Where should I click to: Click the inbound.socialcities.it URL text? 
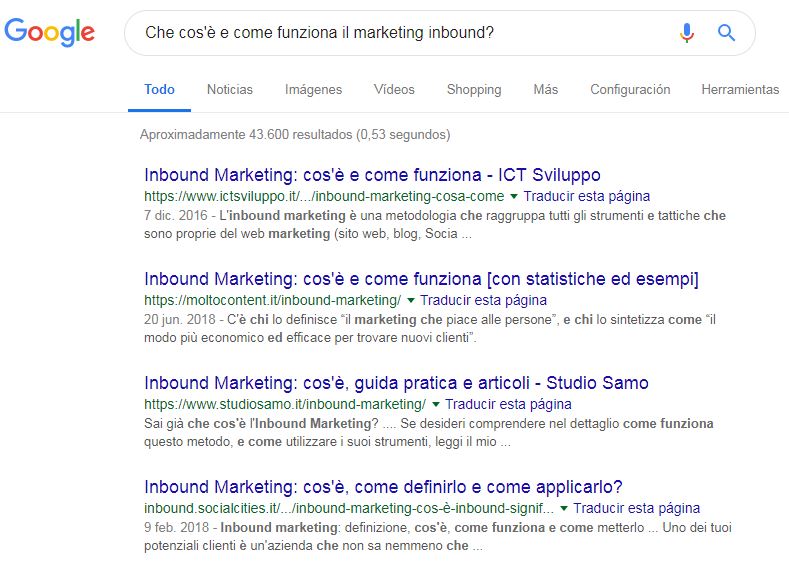point(349,509)
